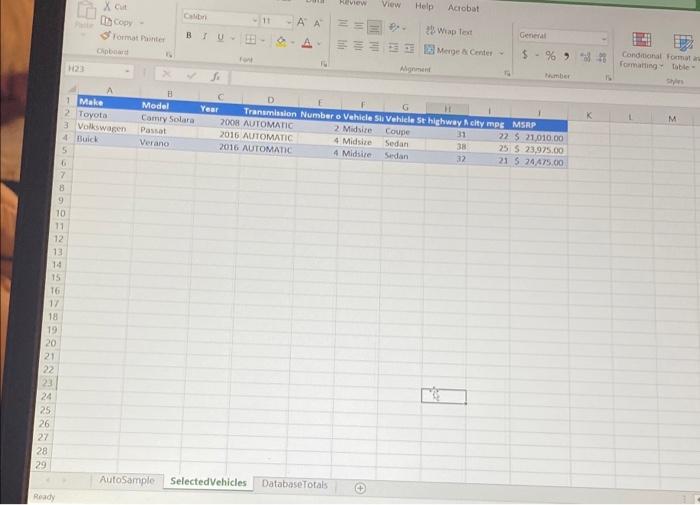Click the Borders icon

tap(250, 39)
